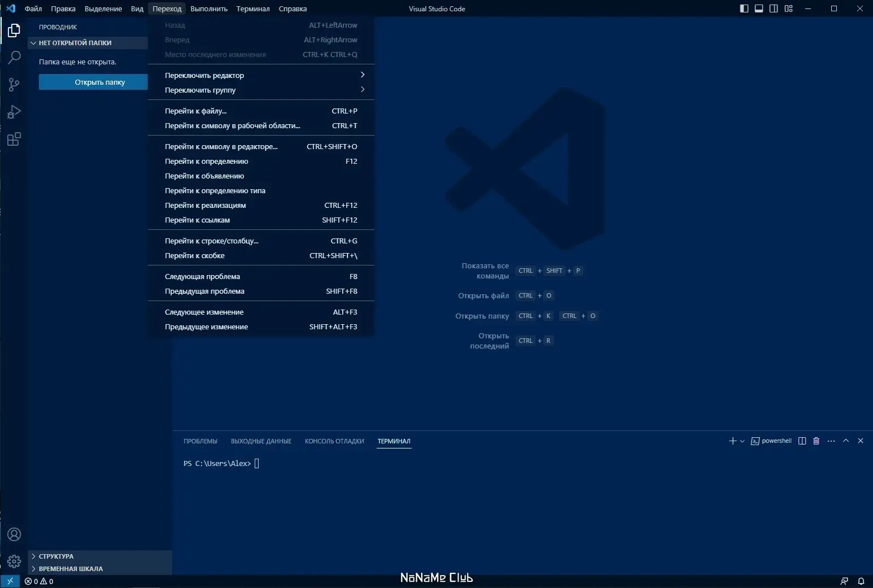The width and height of the screenshot is (873, 588).
Task: Open the Source Control view
Action: (x=14, y=85)
